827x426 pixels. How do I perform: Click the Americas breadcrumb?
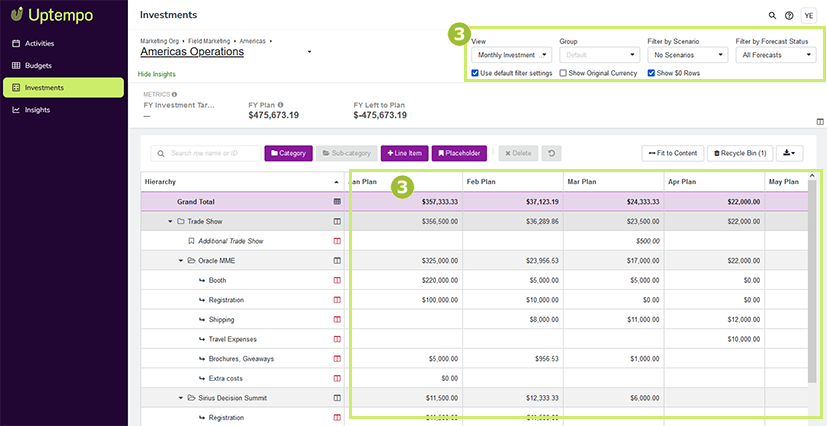[x=252, y=41]
